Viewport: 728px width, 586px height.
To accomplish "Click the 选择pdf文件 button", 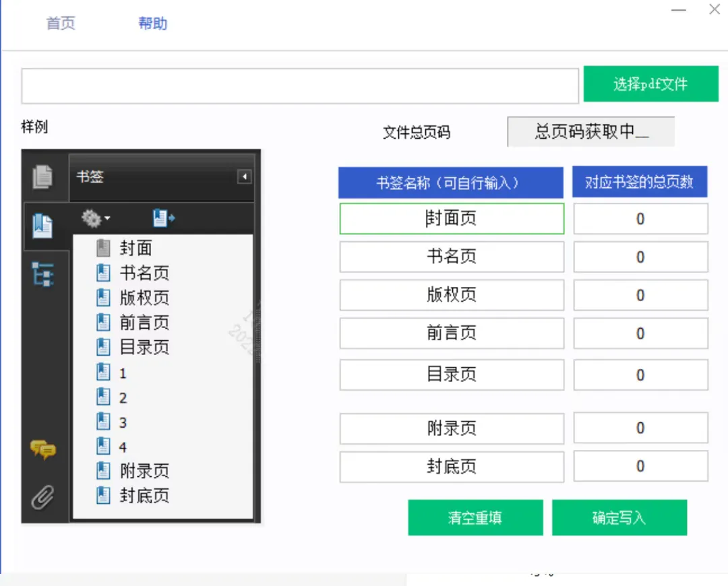I will pos(650,84).
